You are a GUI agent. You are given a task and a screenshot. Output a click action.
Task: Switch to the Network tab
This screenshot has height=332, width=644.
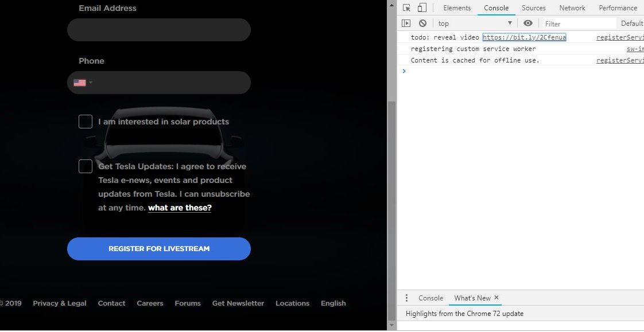tap(572, 8)
